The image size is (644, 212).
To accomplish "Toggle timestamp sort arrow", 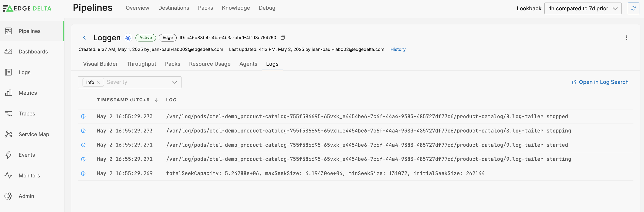I will click(157, 100).
